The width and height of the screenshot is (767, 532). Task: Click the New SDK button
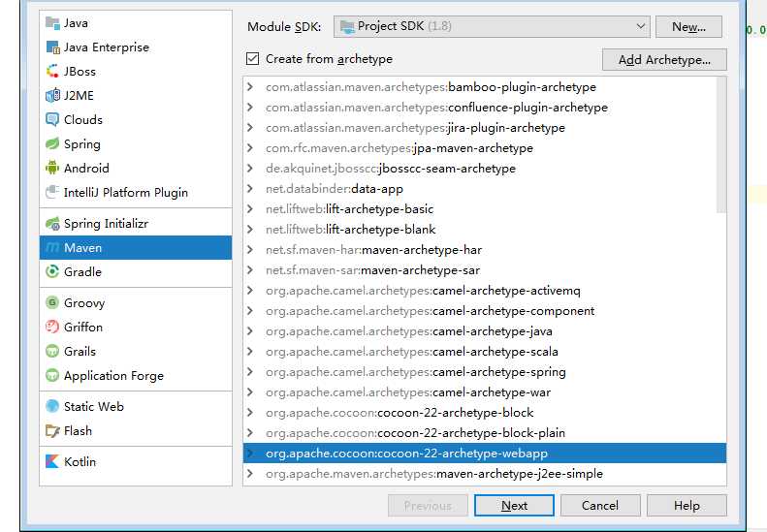688,26
